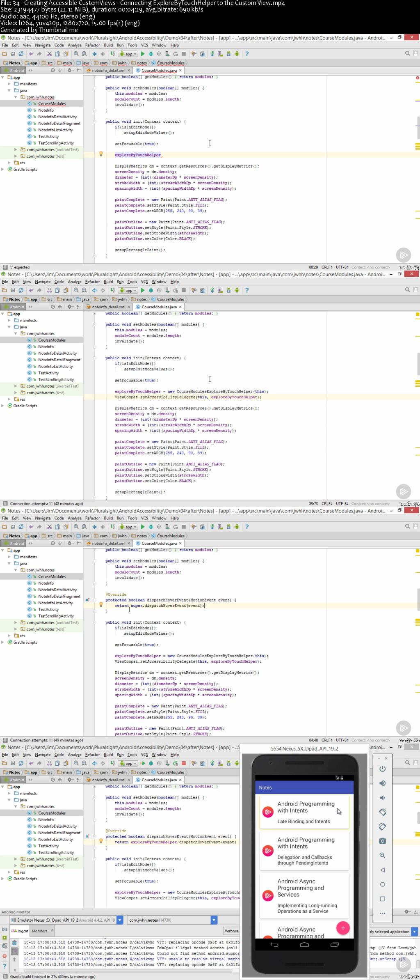Click emulator power button icon
Viewport: 420px width, 980px height.
(x=382, y=769)
